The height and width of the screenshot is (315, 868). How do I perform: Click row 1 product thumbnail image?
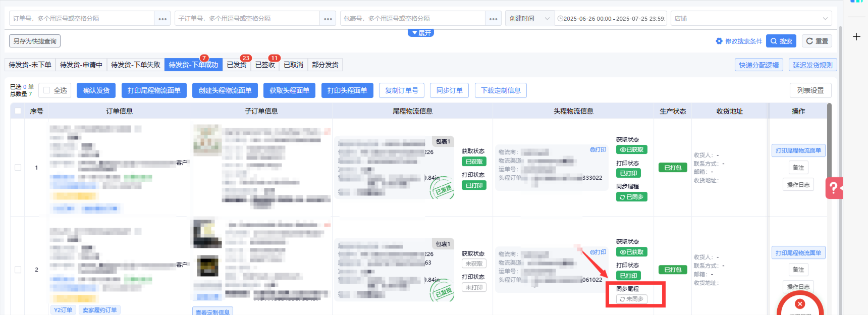(x=207, y=140)
